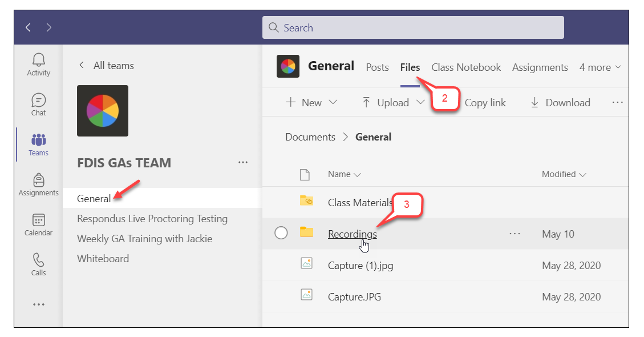Select the Recordings folder radio circle
The height and width of the screenshot is (337, 644).
281,234
